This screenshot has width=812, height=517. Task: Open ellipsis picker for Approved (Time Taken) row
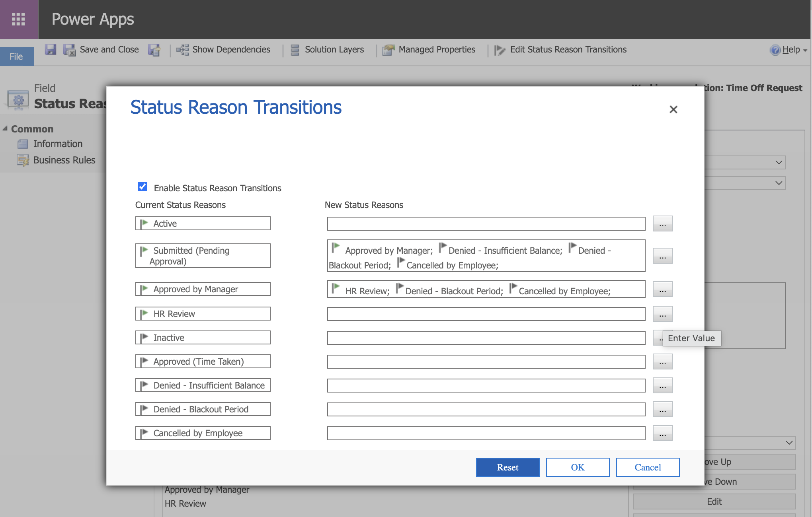pos(662,362)
